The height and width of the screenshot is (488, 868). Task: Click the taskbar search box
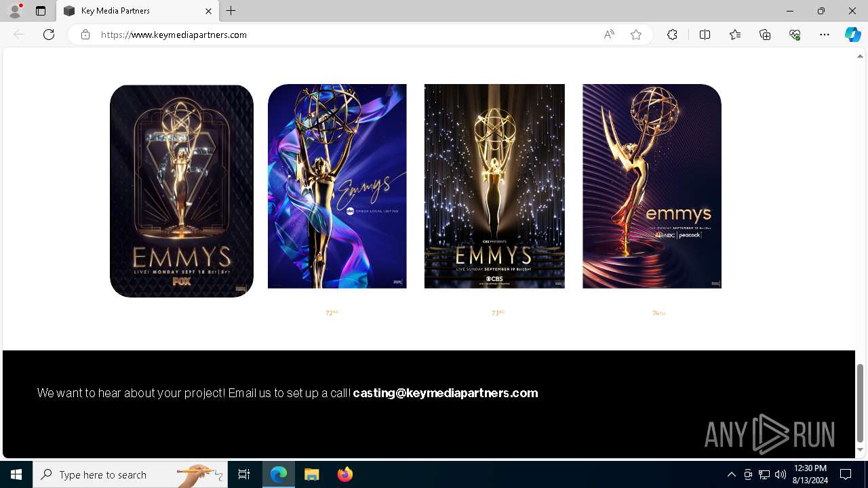[x=130, y=474]
